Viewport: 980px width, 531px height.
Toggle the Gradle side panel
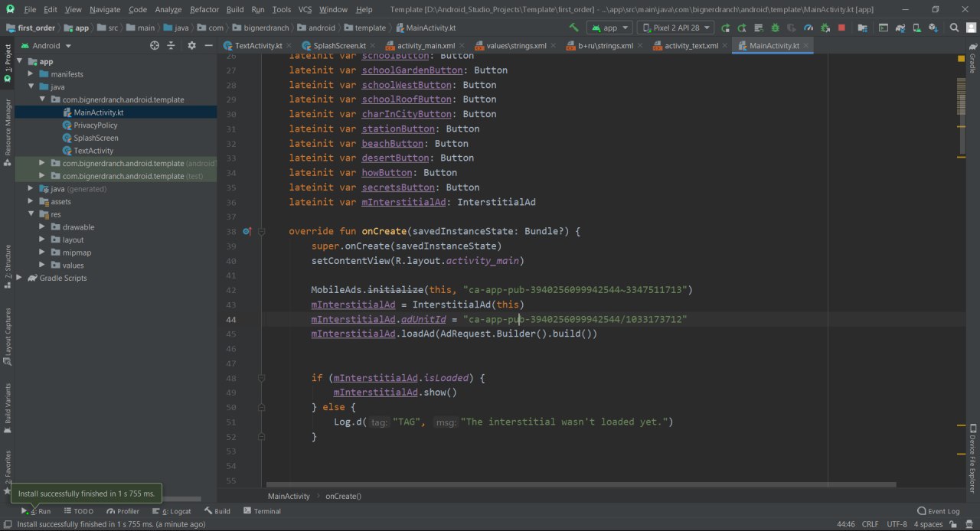click(972, 61)
